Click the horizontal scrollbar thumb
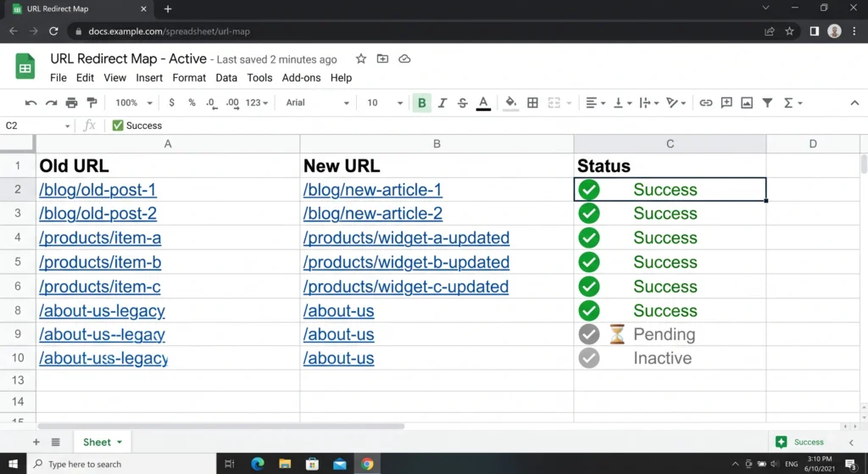This screenshot has width=868, height=474. tap(221, 426)
